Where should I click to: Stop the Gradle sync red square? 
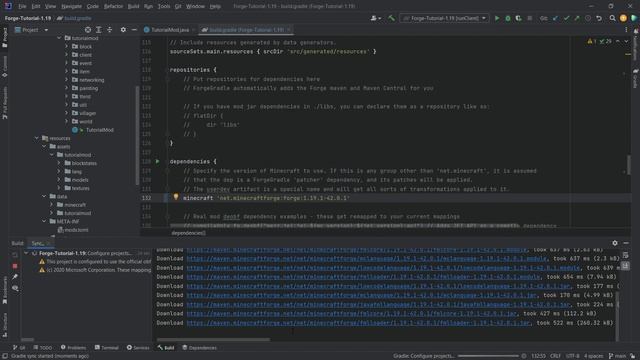coord(15,266)
